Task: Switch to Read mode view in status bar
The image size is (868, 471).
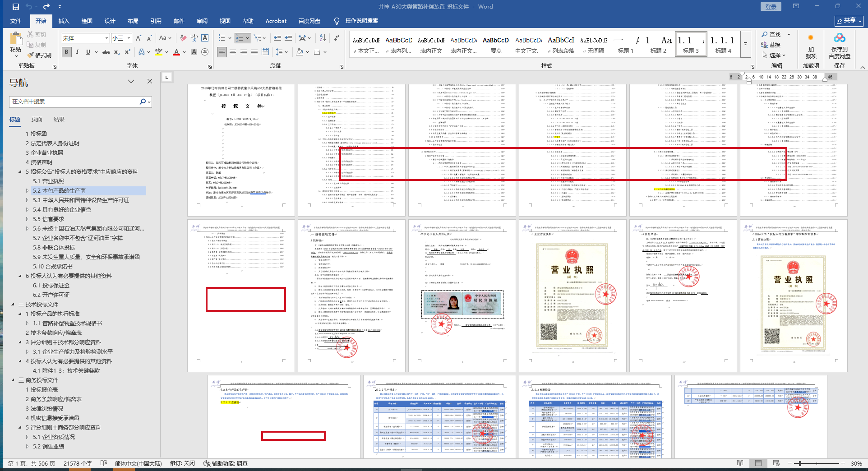Action: coord(740,463)
